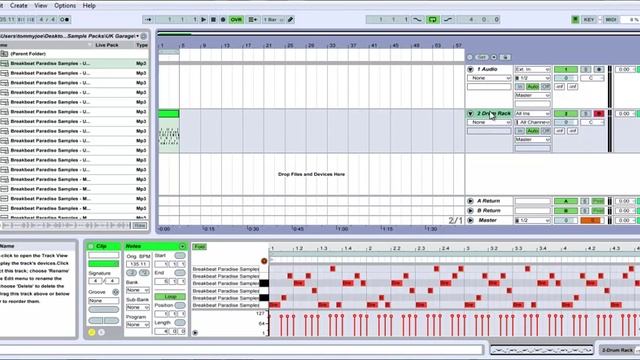
Task: Toggle the Computer MIDI Keyboard icon
Action: click(575, 20)
